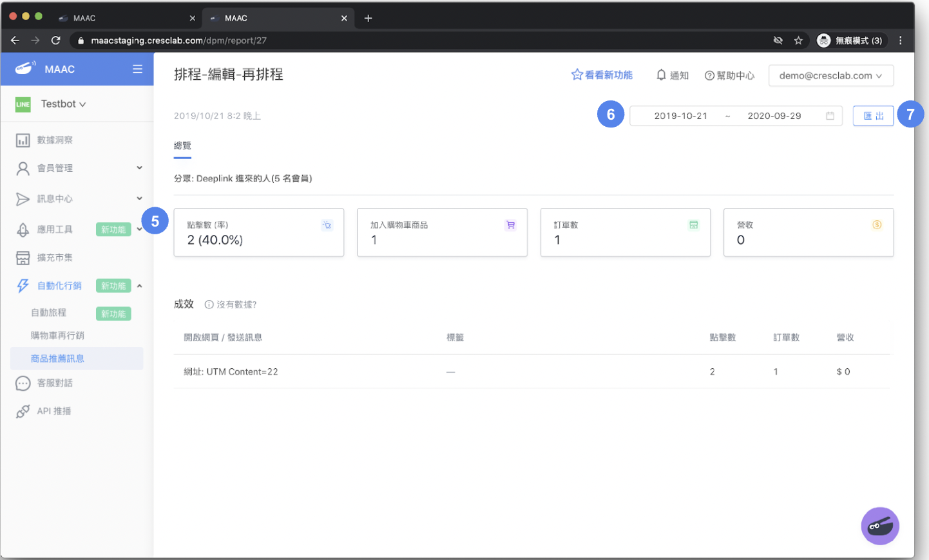929x560 pixels.
Task: Click the 會員管理 person icon
Action: tap(23, 169)
